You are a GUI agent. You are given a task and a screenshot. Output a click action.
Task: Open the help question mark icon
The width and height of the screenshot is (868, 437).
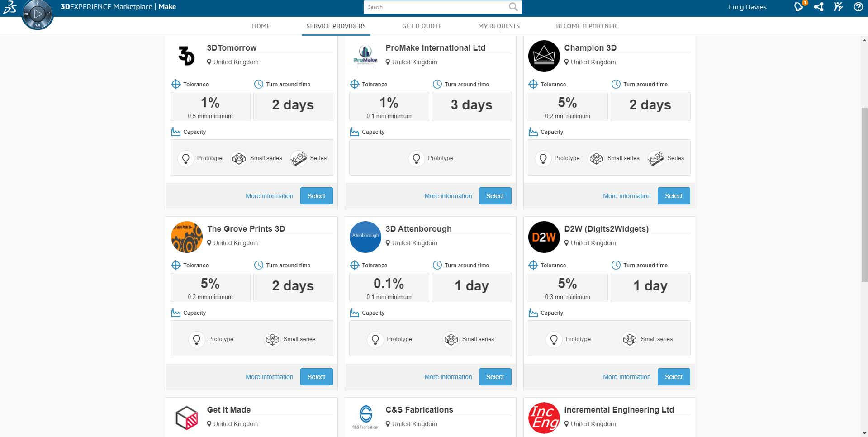coord(858,7)
